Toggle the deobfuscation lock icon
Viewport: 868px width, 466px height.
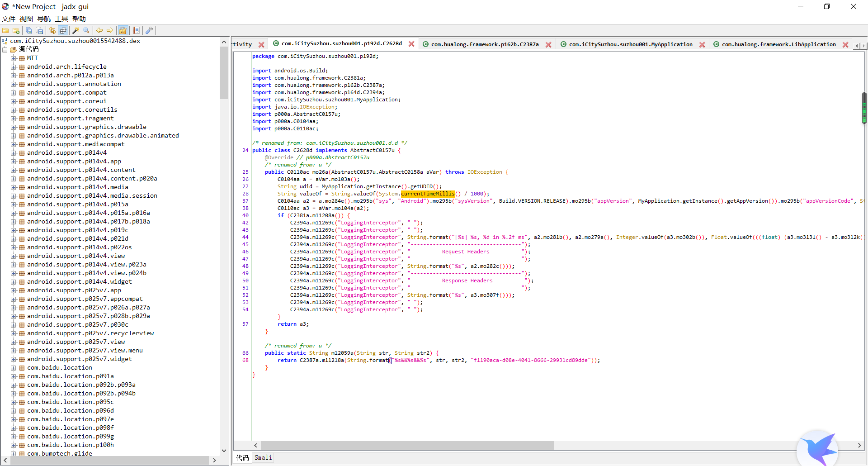[123, 30]
